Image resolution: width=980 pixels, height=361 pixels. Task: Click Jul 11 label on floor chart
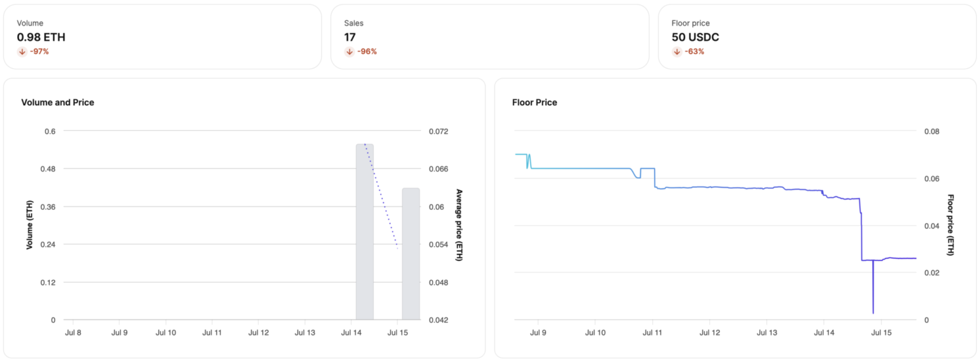[x=652, y=332]
